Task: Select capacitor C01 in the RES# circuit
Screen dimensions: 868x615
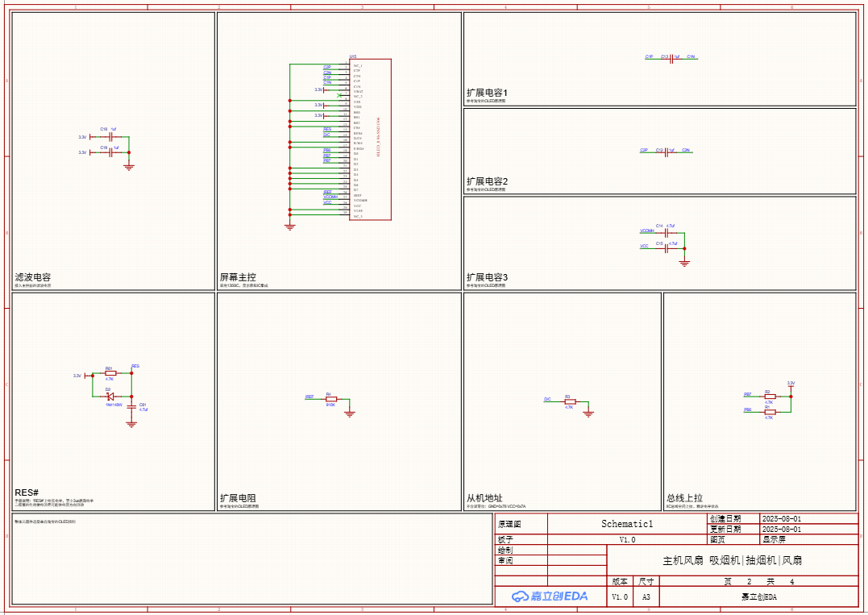Action: [x=131, y=407]
